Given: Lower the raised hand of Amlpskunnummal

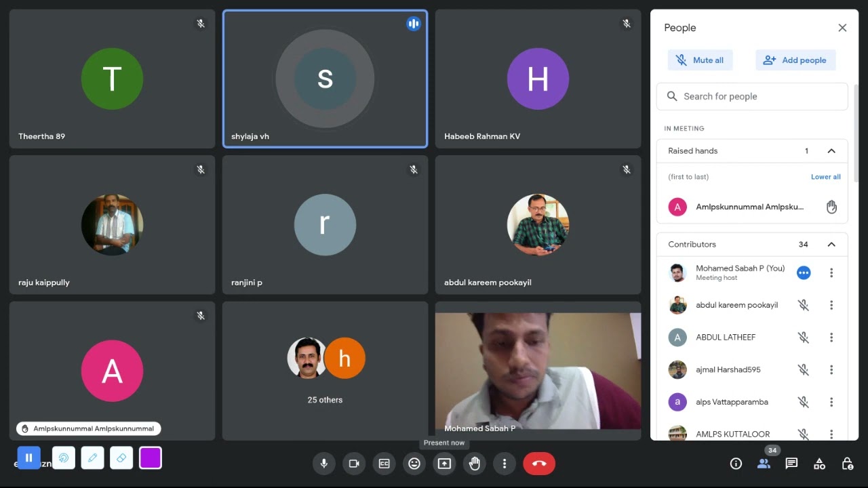Looking at the screenshot, I should click(x=831, y=207).
